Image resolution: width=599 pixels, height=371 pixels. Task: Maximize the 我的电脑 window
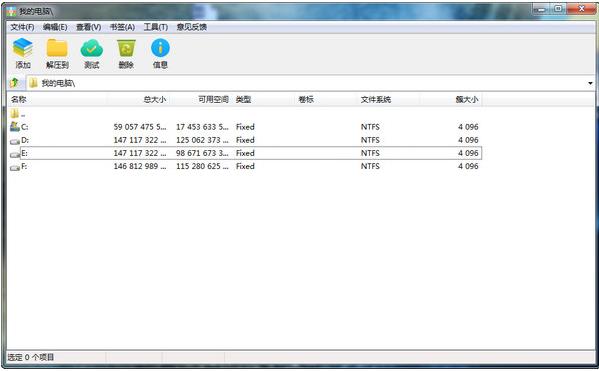click(558, 8)
